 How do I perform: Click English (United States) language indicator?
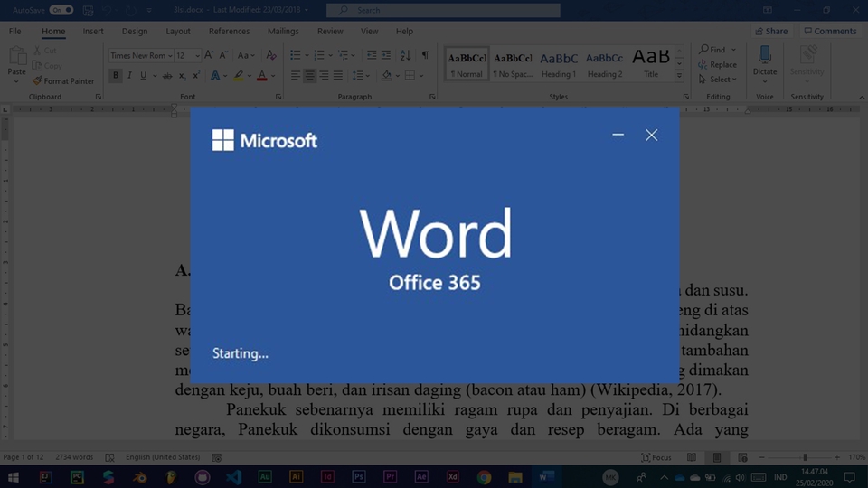click(x=162, y=457)
